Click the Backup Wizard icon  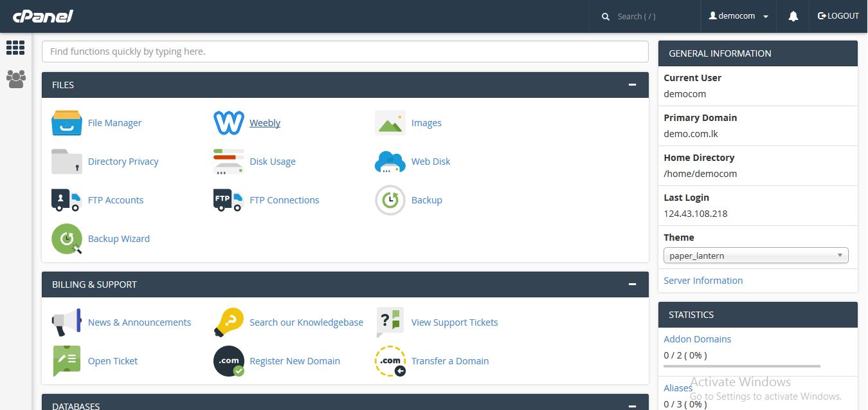click(x=67, y=239)
